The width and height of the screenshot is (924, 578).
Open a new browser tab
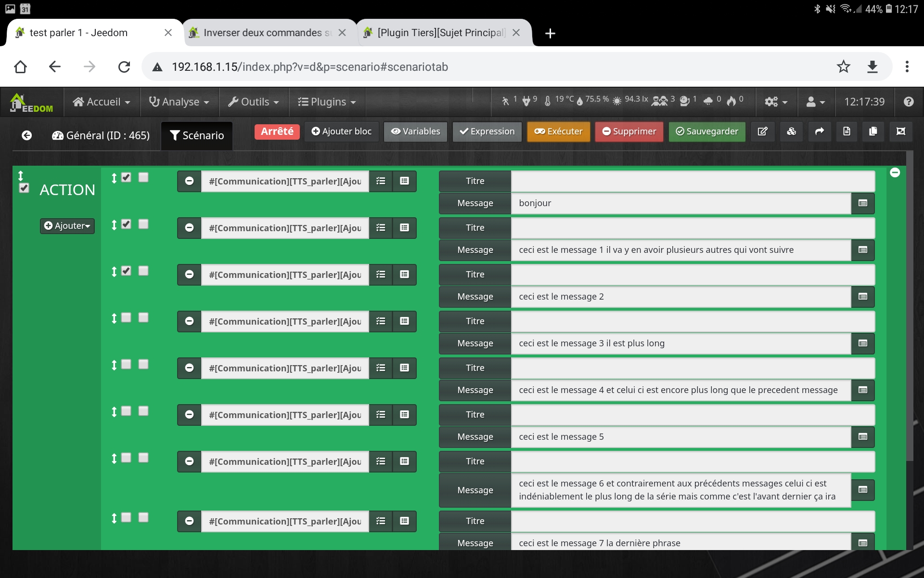click(550, 33)
